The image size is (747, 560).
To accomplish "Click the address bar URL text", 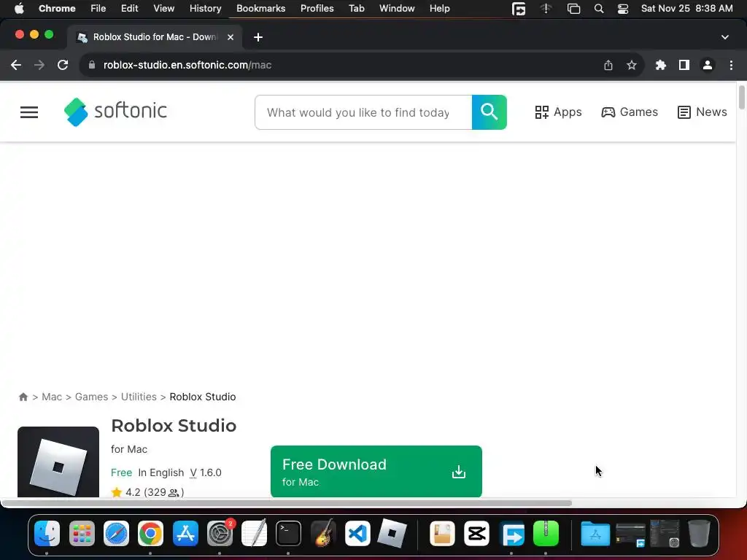I will (187, 65).
